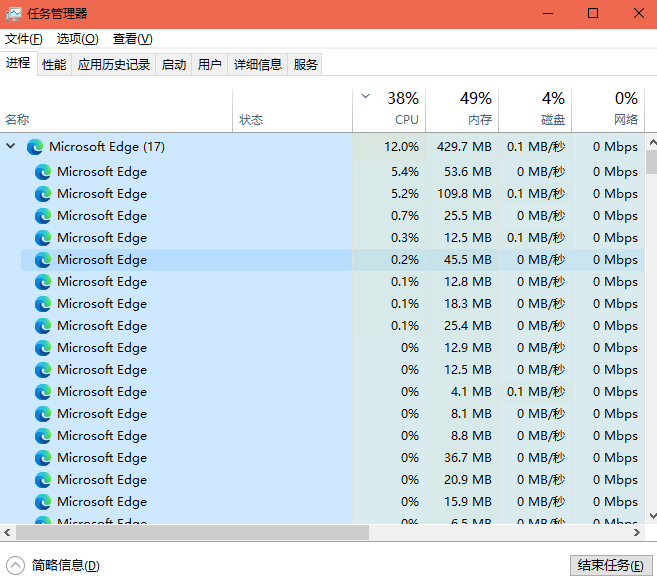The height and width of the screenshot is (582, 657).
Task: Sort by the 49% 内存 column header
Action: (462, 111)
